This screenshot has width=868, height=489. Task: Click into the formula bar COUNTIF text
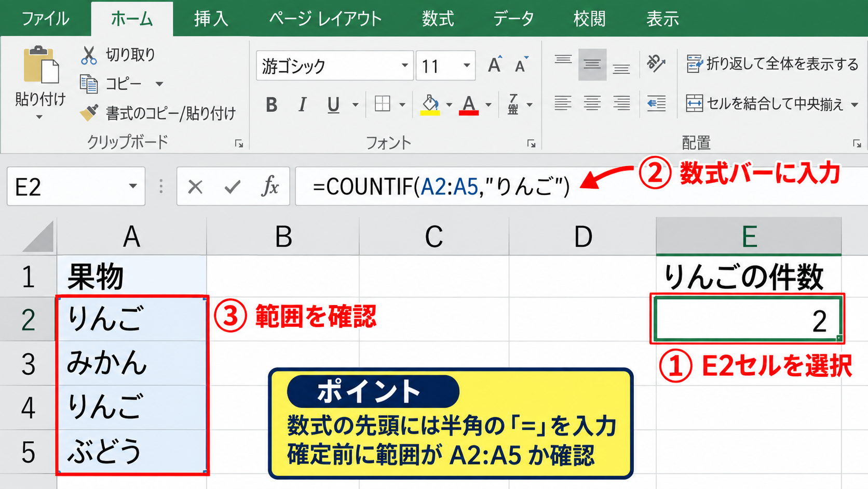(x=441, y=186)
